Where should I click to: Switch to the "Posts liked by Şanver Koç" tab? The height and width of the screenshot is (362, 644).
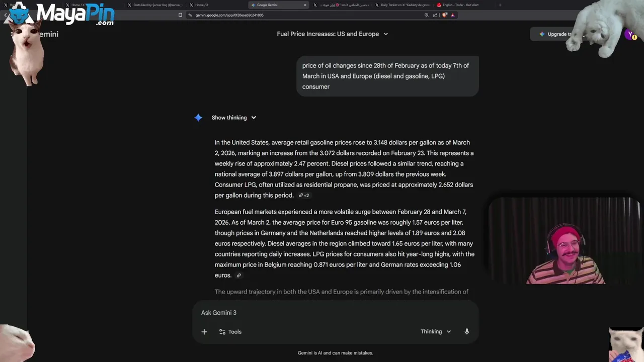point(156,5)
